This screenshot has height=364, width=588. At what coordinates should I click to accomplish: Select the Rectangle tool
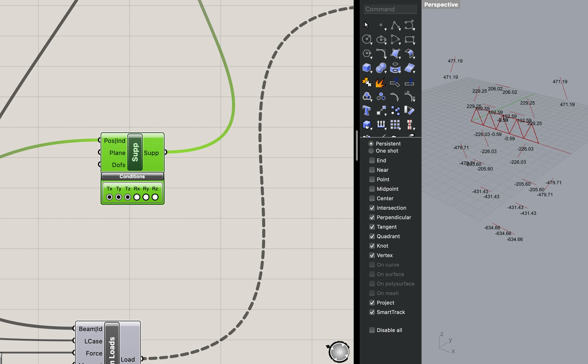pos(409,39)
